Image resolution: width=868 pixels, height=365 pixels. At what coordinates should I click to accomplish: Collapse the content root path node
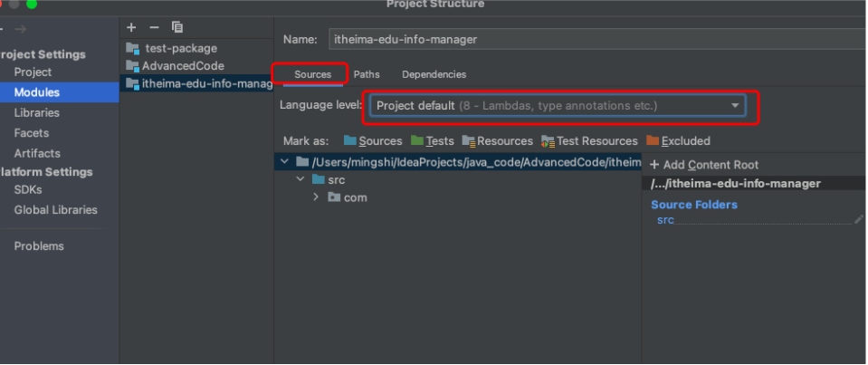pos(285,161)
